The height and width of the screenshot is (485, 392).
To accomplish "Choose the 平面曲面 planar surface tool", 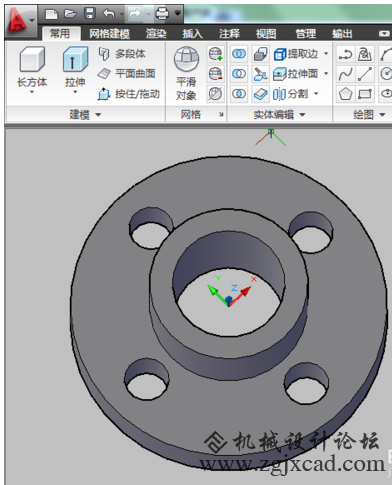I will (127, 74).
